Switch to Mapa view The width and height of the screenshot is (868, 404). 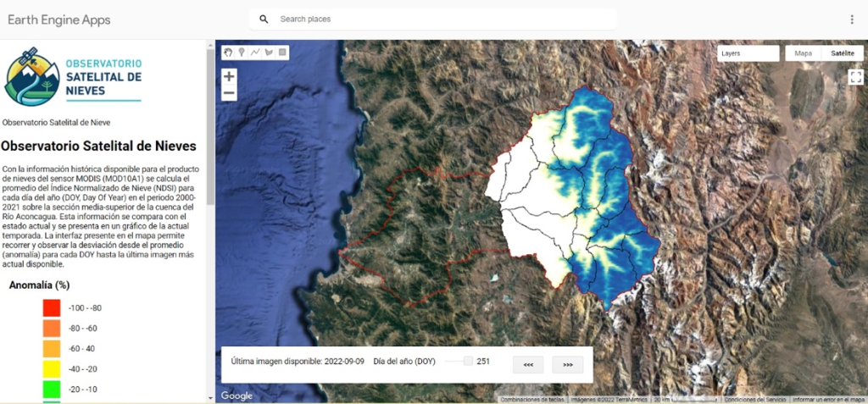pos(803,53)
